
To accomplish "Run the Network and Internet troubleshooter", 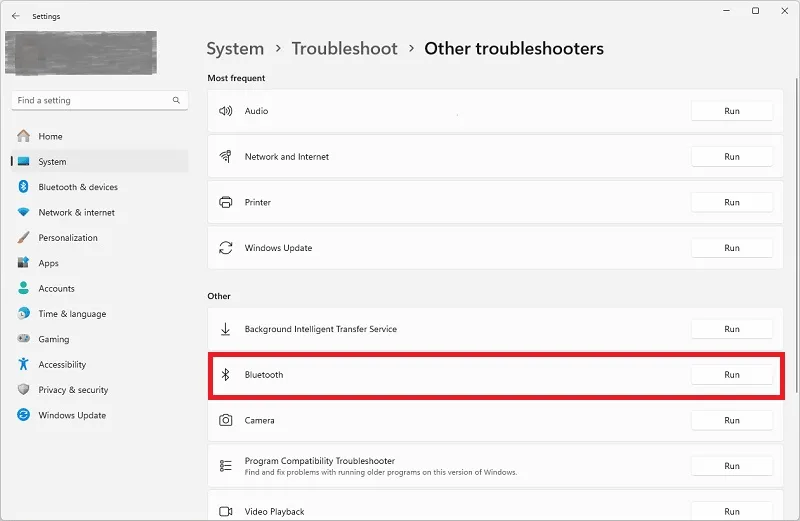I will point(732,157).
